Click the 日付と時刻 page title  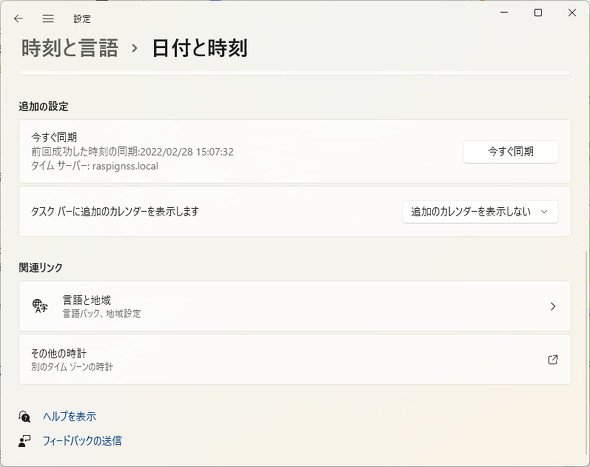point(200,48)
